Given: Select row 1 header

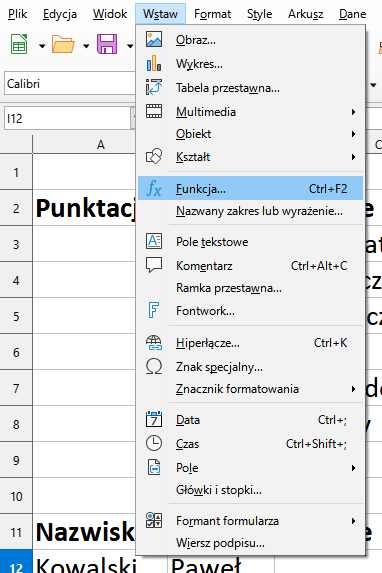Looking at the screenshot, I should point(16,172).
